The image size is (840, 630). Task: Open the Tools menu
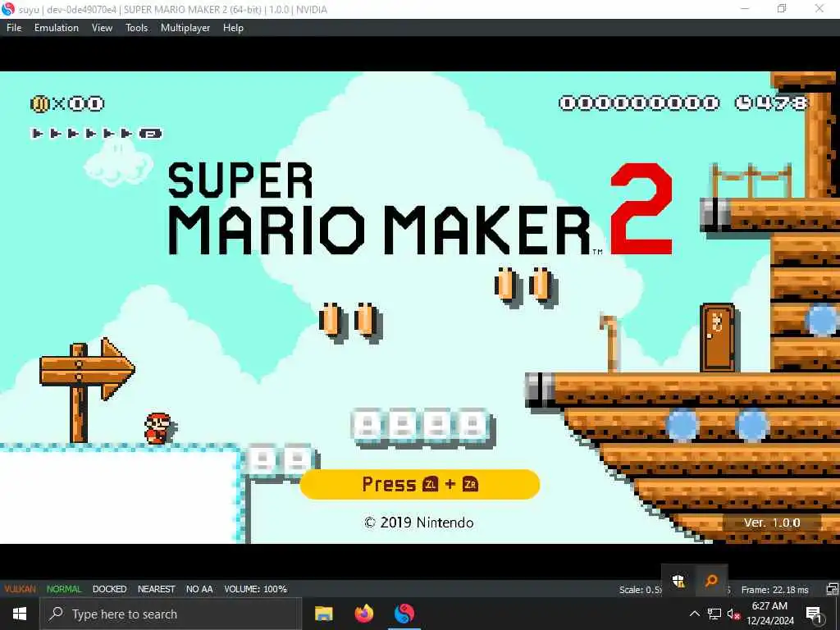click(137, 28)
